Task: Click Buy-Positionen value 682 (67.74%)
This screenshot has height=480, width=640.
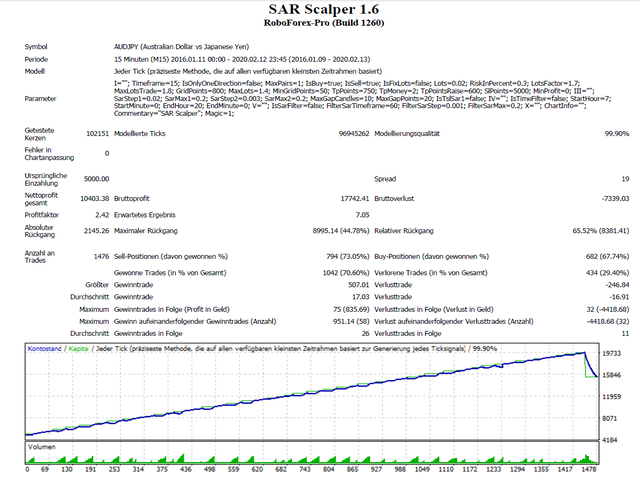Action: click(x=607, y=256)
